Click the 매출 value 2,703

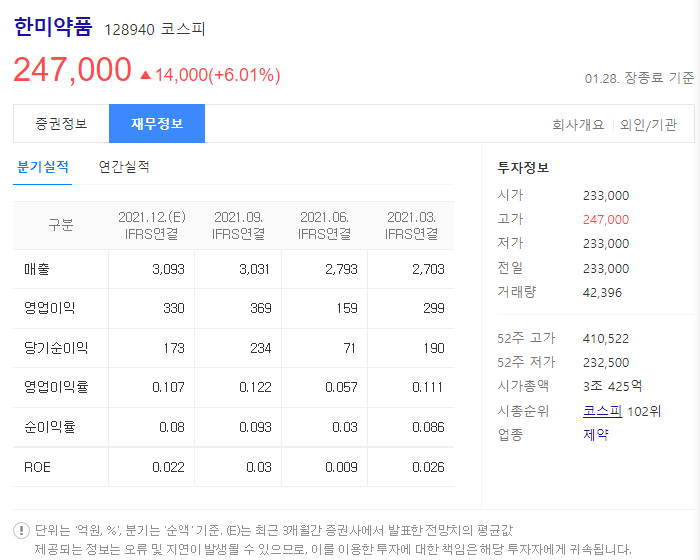tap(428, 269)
